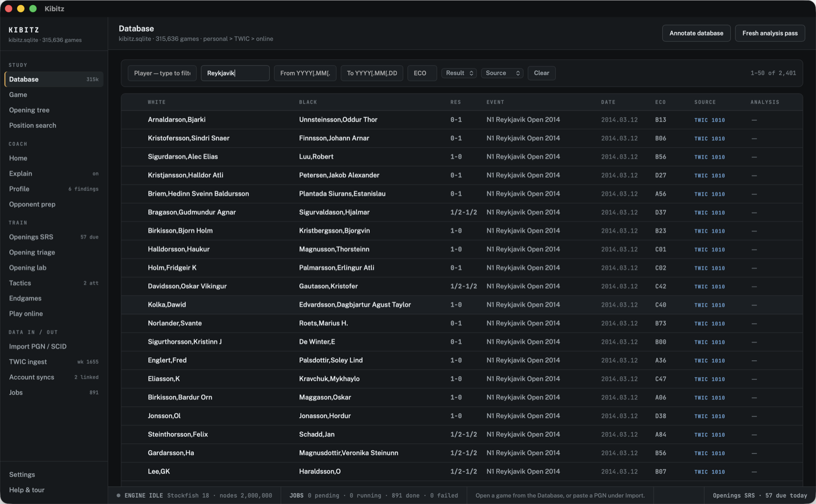Open the Game section in sidebar

pyautogui.click(x=54, y=95)
